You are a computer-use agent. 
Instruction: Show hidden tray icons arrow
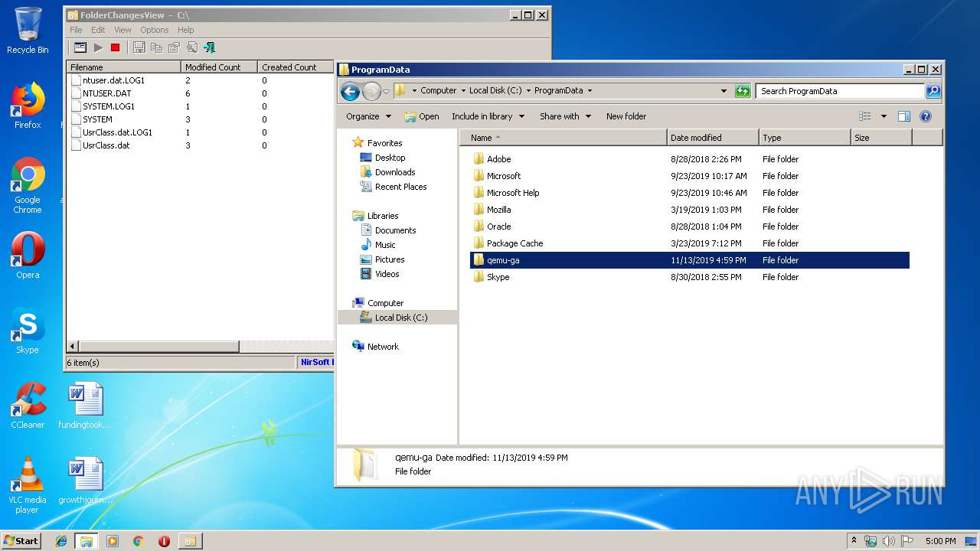[x=854, y=541]
